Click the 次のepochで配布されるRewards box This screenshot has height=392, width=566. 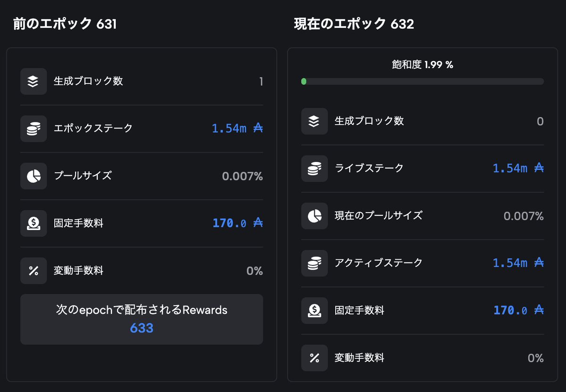point(142,319)
